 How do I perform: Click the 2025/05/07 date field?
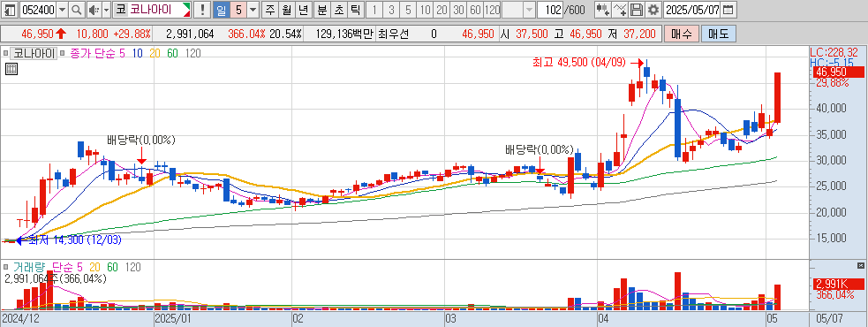coord(692,10)
